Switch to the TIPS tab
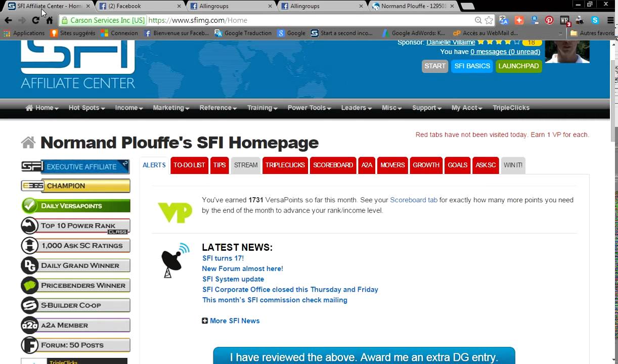 pos(219,165)
